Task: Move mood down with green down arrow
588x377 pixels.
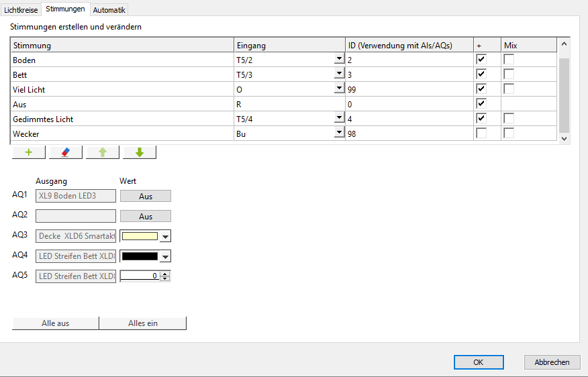Action: click(x=140, y=152)
